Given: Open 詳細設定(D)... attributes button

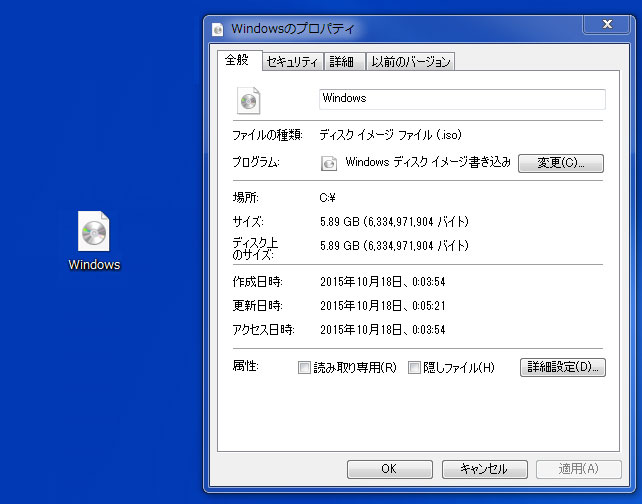Looking at the screenshot, I should (x=563, y=367).
